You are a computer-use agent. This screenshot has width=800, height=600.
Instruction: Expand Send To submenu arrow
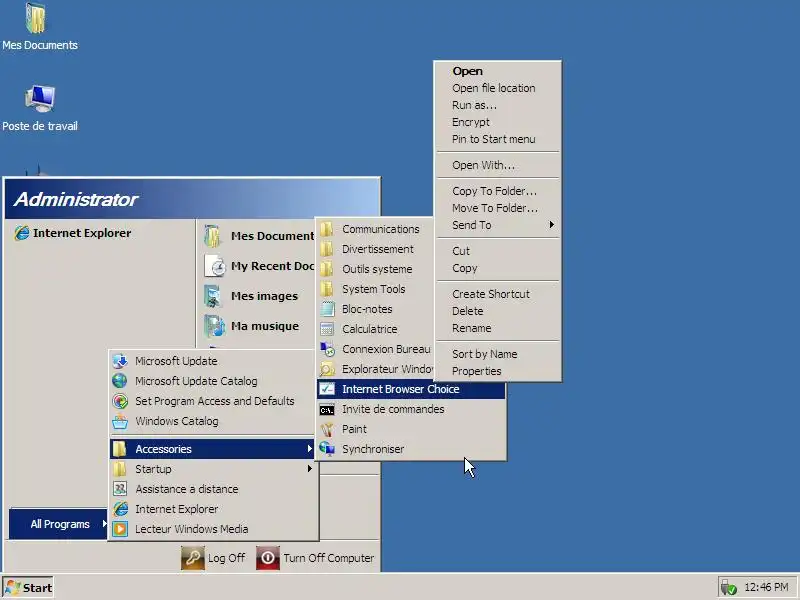pyautogui.click(x=552, y=225)
